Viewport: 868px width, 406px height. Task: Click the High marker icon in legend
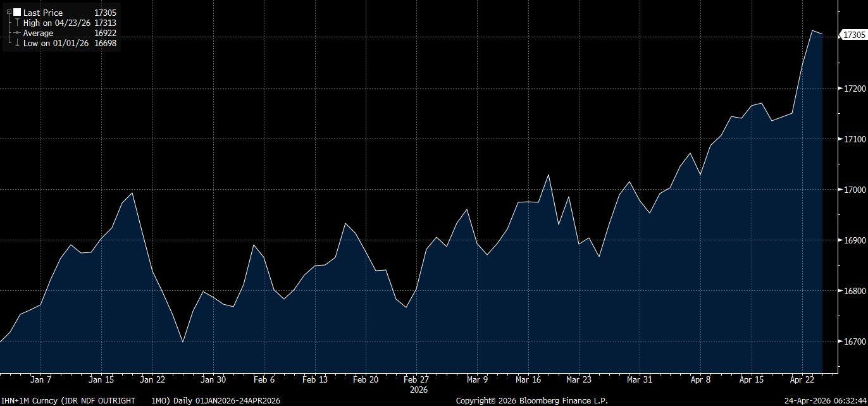coord(17,23)
